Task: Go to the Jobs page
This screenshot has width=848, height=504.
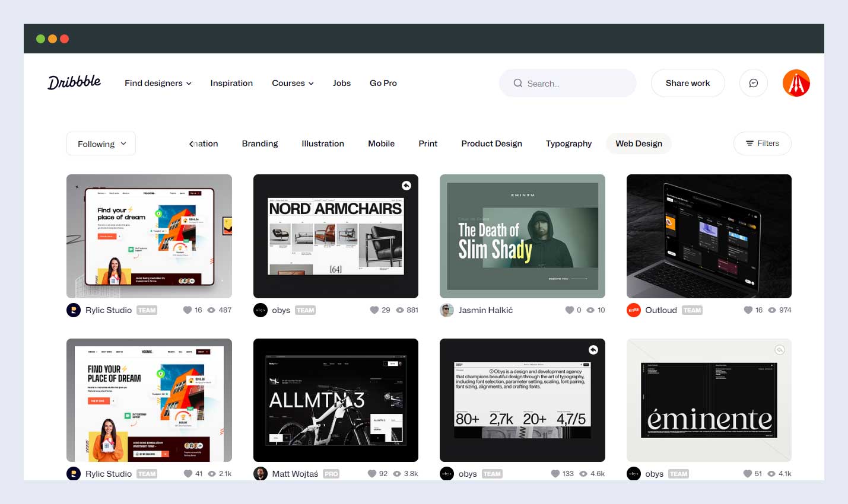Action: tap(342, 83)
